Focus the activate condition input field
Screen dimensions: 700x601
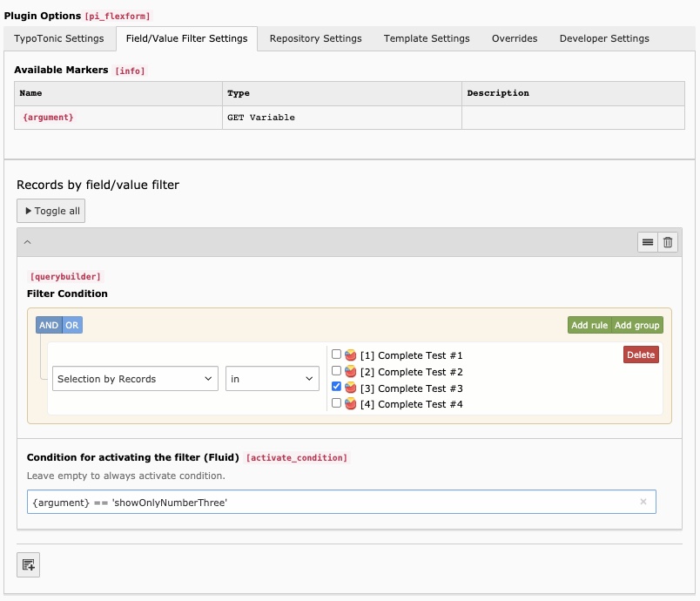coord(341,502)
